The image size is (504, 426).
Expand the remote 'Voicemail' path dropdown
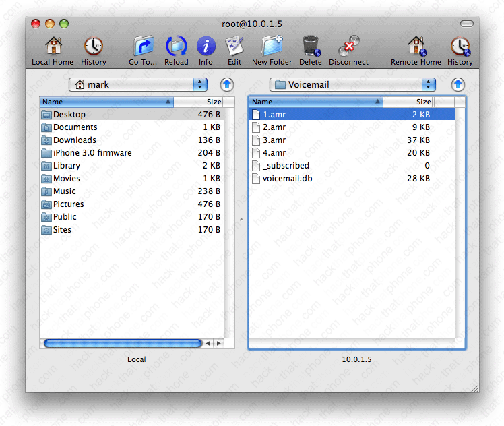[x=352, y=84]
